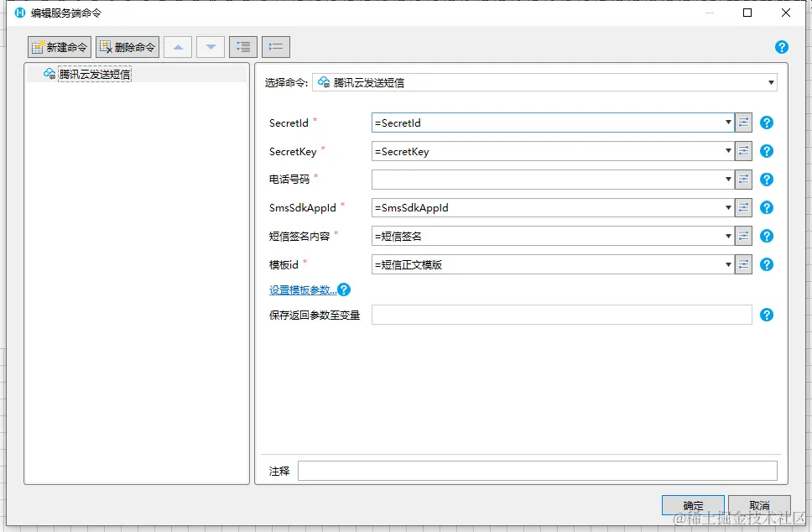Expand the 电话号码 dropdown arrow
Viewport: 812px width, 532px height.
(x=728, y=180)
